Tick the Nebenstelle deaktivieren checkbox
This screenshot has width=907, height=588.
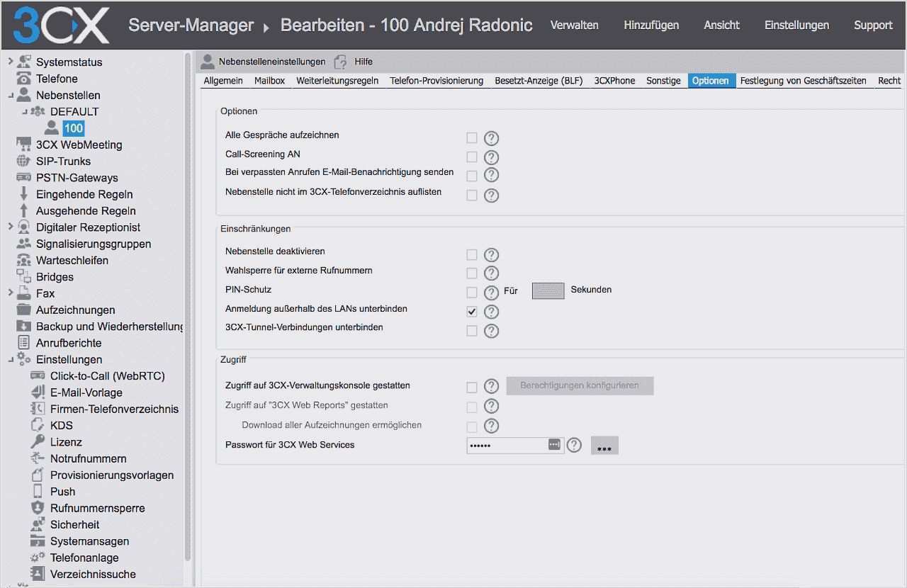click(x=472, y=254)
